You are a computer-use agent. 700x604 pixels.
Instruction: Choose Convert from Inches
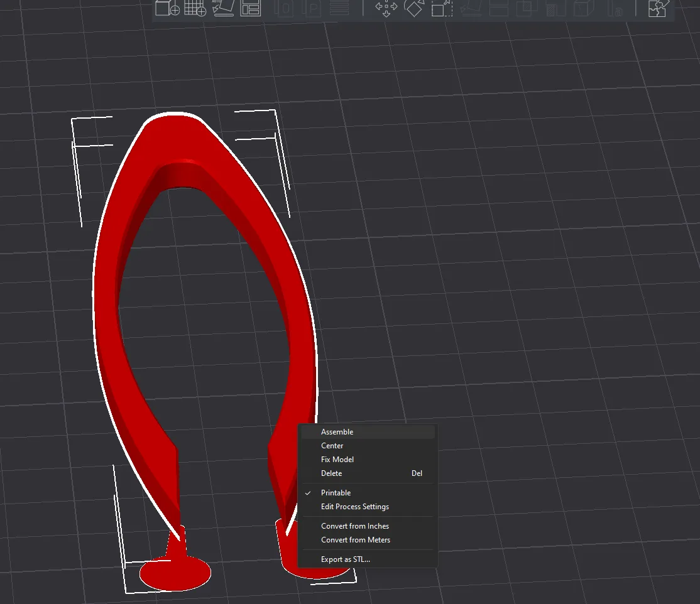tap(355, 526)
